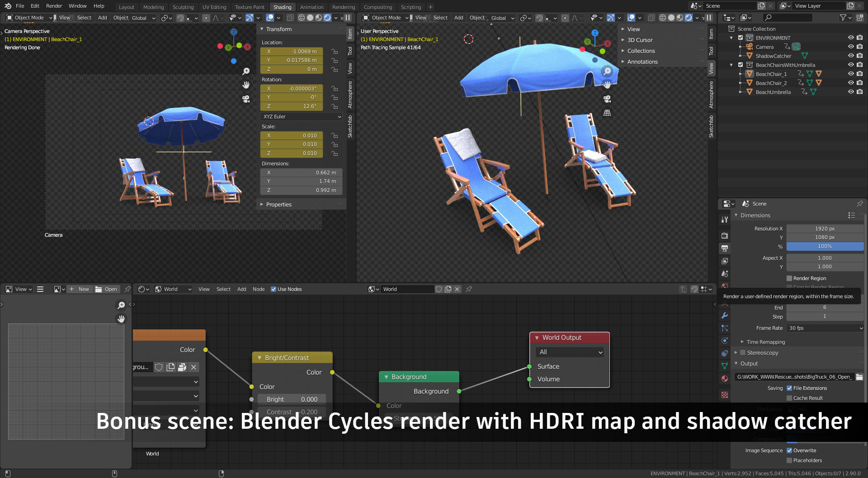
Task: Disable BeachUmbrella in renders camera icon
Action: coord(859,92)
